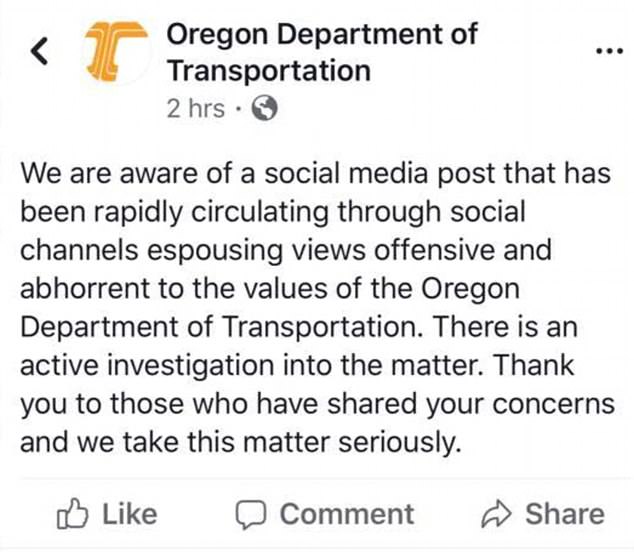The image size is (634, 552).
Task: Click the globe public audience icon
Action: [265, 109]
